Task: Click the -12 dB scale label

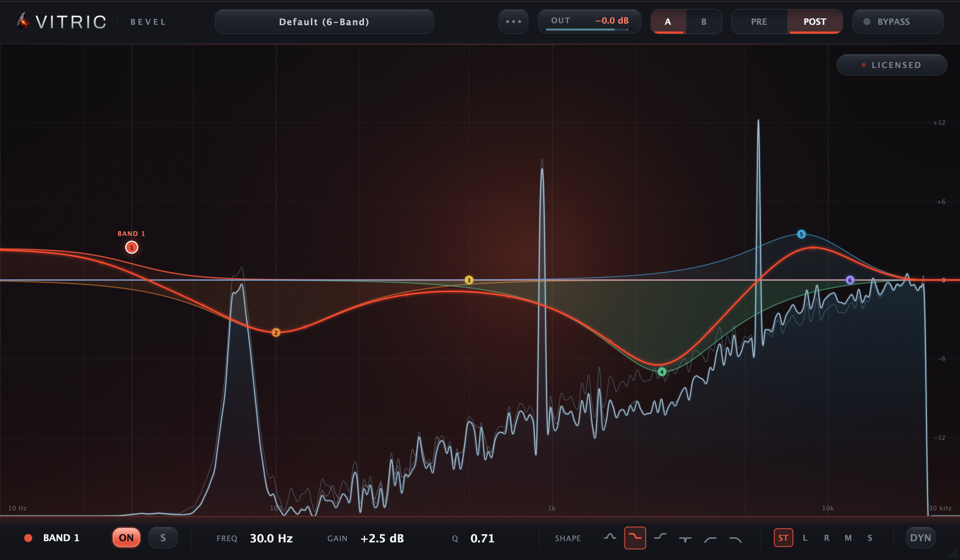Action: click(x=940, y=438)
